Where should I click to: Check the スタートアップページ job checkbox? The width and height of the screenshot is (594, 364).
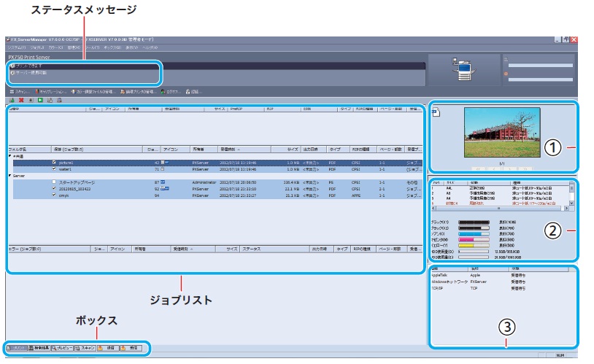[54, 182]
